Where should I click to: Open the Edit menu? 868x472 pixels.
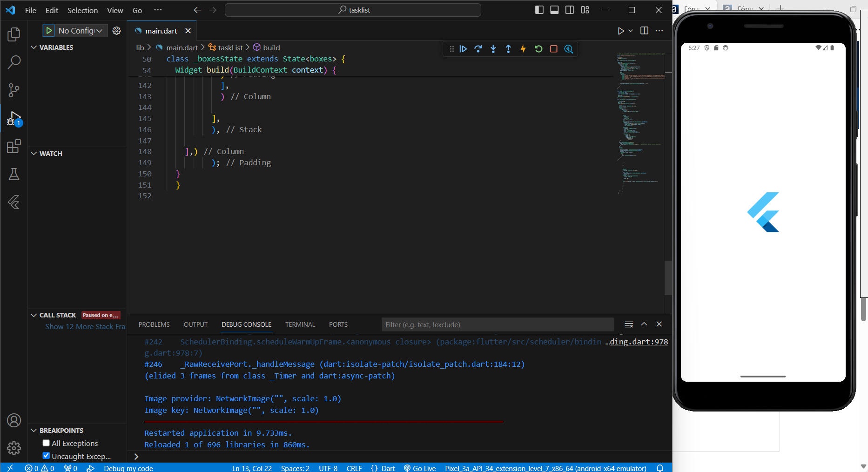point(52,10)
